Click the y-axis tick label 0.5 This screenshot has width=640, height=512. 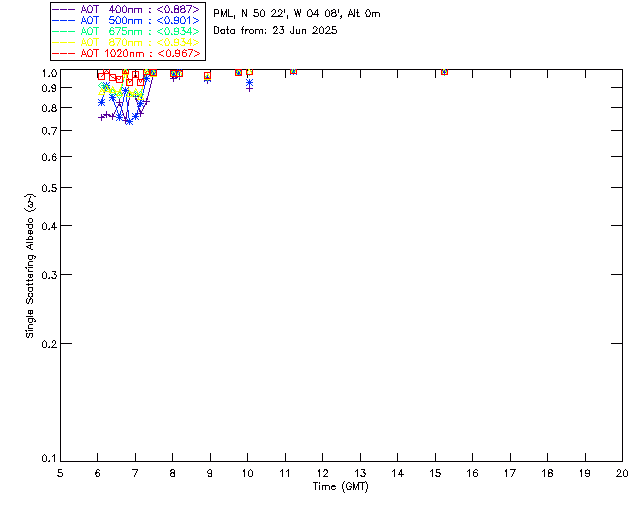click(49, 188)
